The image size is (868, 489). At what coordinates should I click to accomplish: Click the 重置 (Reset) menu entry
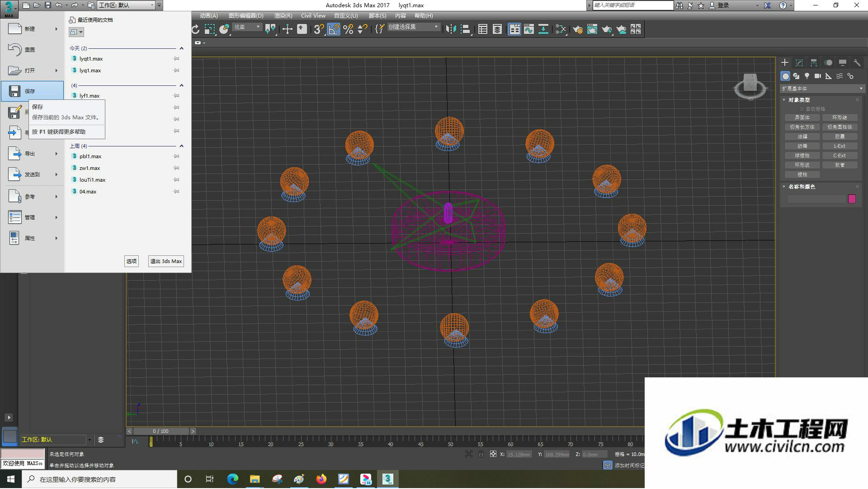click(x=32, y=50)
